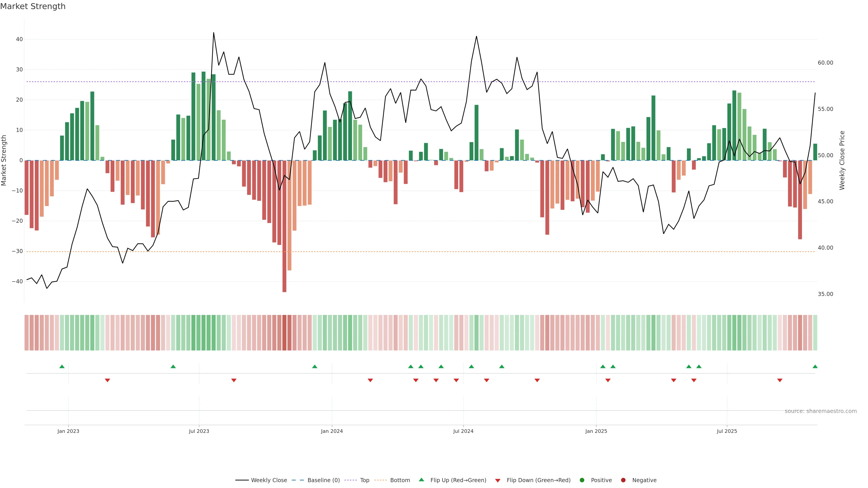Image resolution: width=868 pixels, height=488 pixels.
Task: Click the Jan 2024 axis label
Action: (x=332, y=431)
